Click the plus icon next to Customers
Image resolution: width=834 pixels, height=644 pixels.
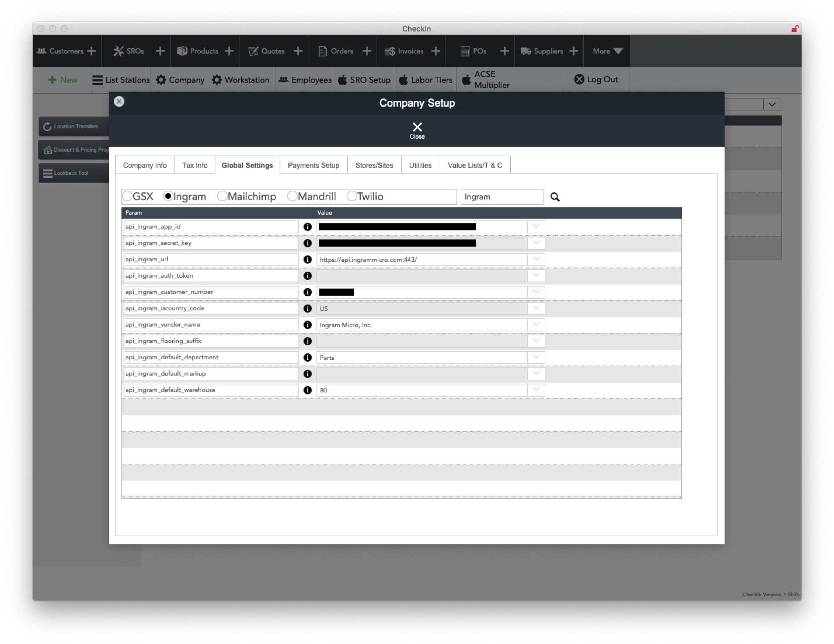(x=91, y=51)
